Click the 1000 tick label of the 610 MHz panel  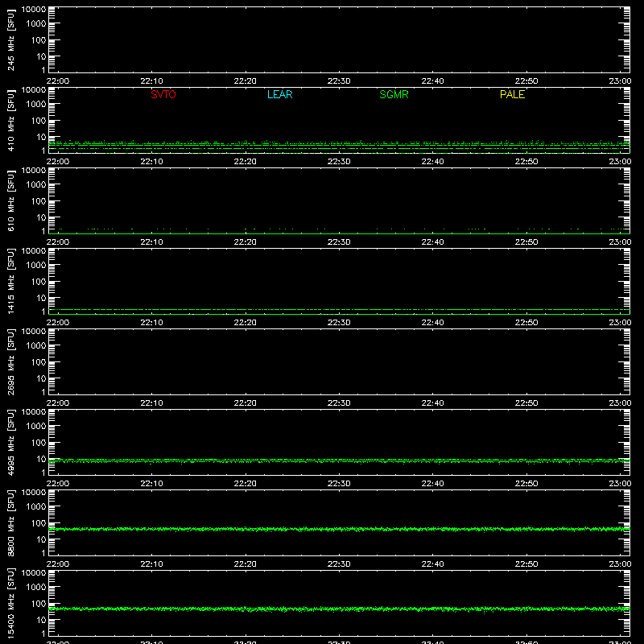[36, 185]
